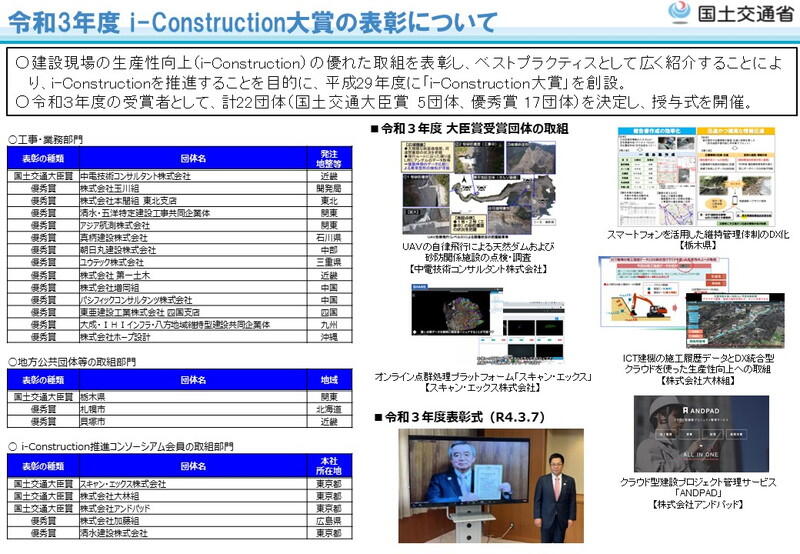800x554 pixels.
Task: Click the 発注地整等 column header
Action: click(329, 158)
